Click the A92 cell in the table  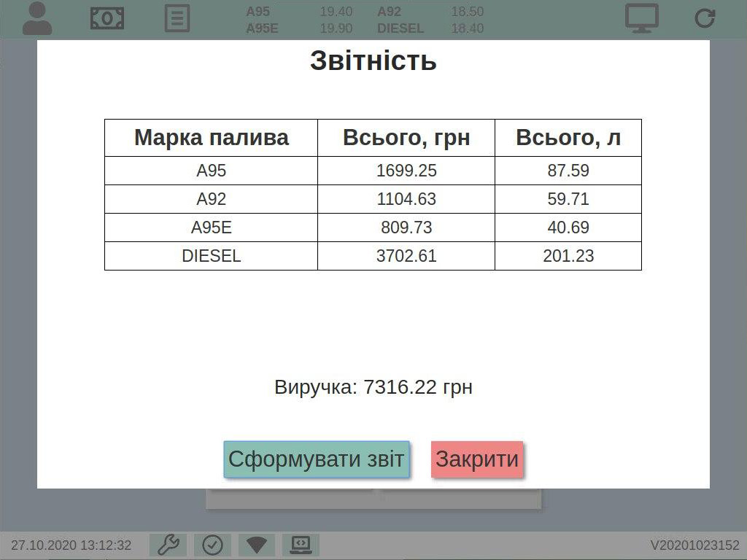(x=211, y=199)
